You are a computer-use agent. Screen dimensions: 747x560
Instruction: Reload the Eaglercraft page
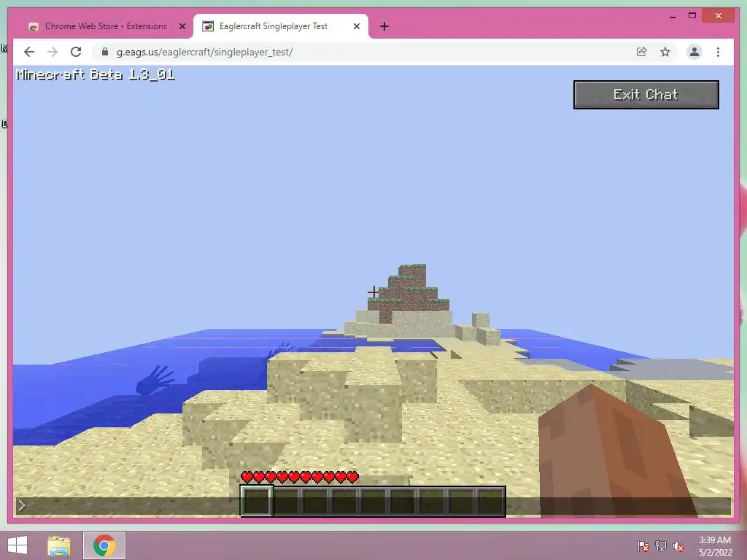[76, 52]
